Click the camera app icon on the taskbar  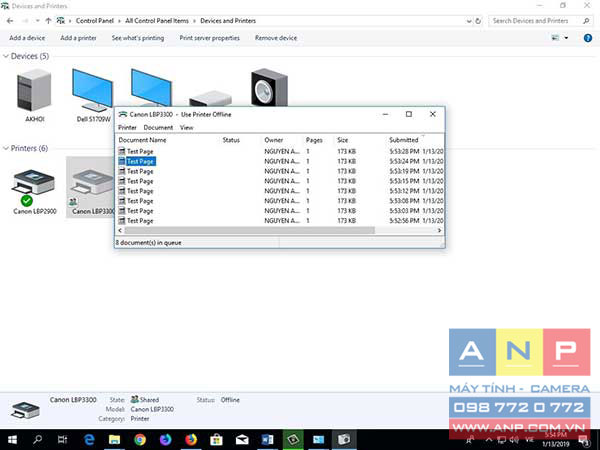tap(344, 440)
